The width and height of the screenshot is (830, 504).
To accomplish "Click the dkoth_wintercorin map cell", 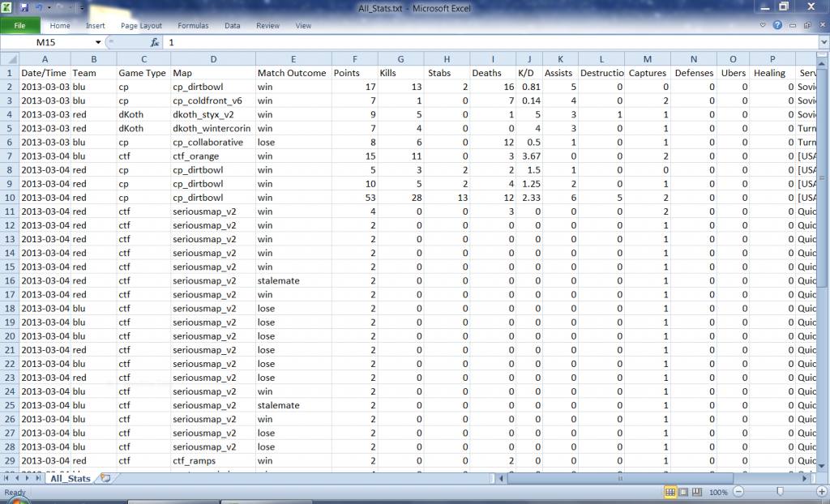I will (x=213, y=128).
